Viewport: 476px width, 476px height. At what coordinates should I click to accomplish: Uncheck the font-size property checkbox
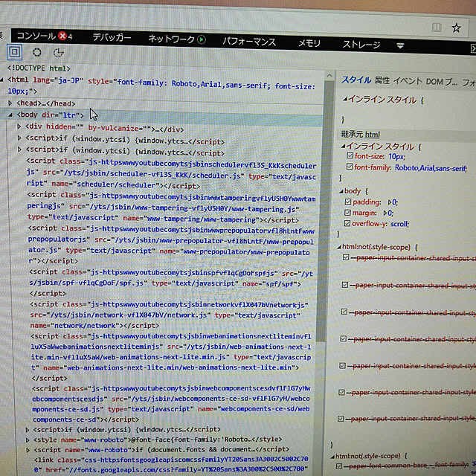(350, 155)
